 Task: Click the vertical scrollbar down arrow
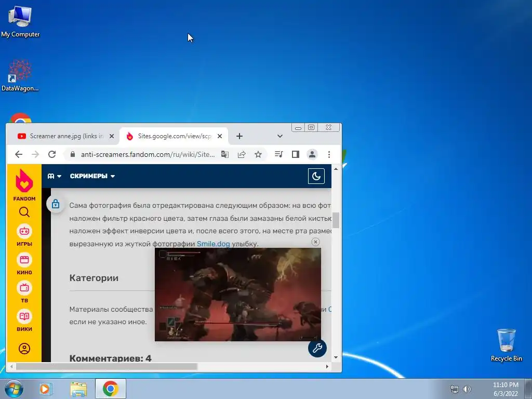pyautogui.click(x=336, y=357)
